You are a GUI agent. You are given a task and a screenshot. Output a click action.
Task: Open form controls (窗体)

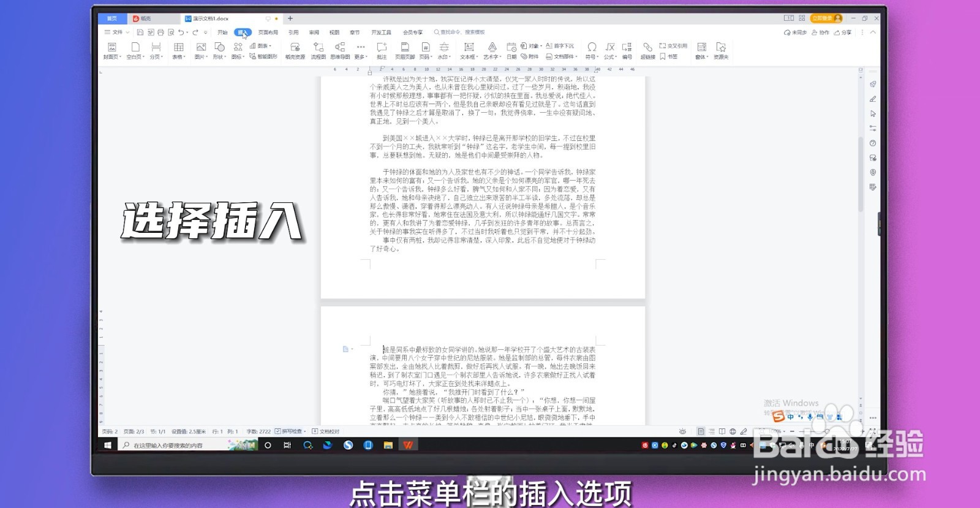click(702, 51)
